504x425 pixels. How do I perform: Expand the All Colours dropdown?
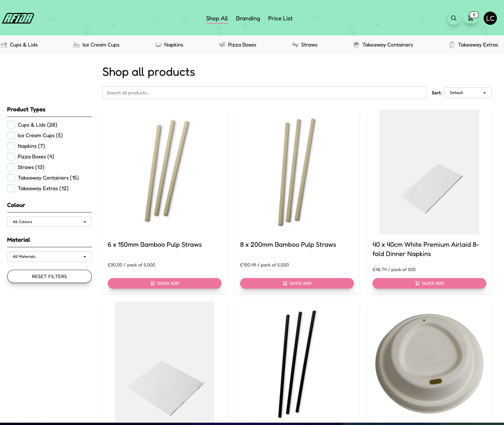coord(49,222)
